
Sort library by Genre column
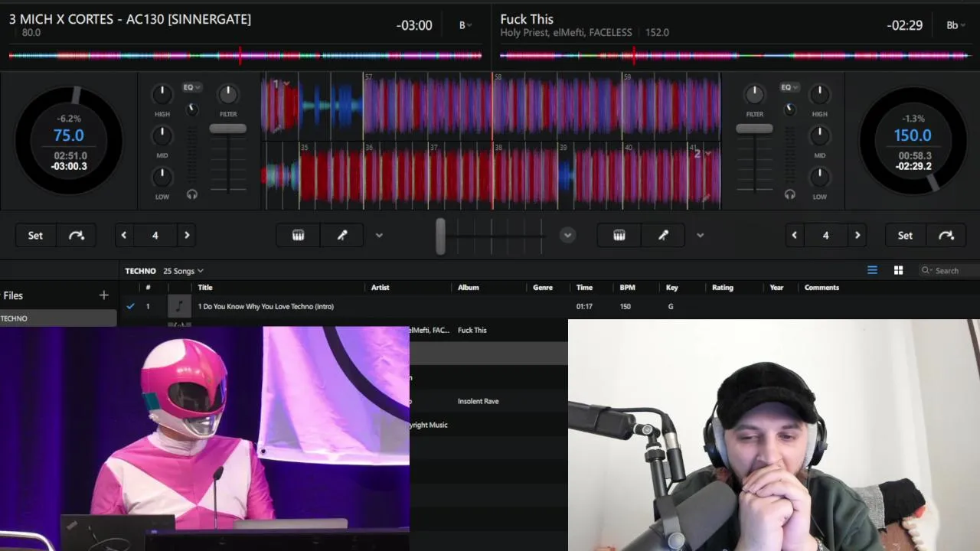(x=543, y=288)
